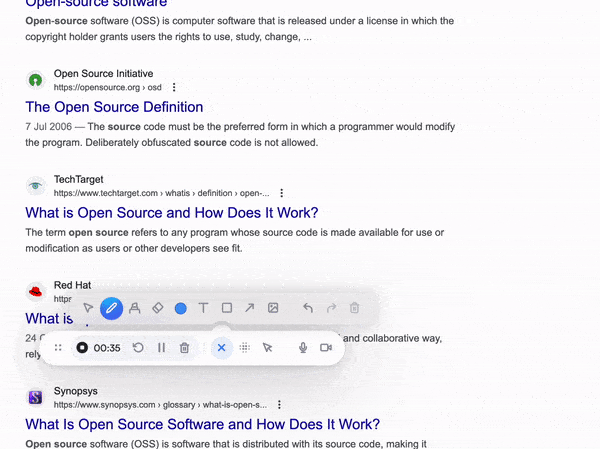Pause the recording

click(161, 348)
